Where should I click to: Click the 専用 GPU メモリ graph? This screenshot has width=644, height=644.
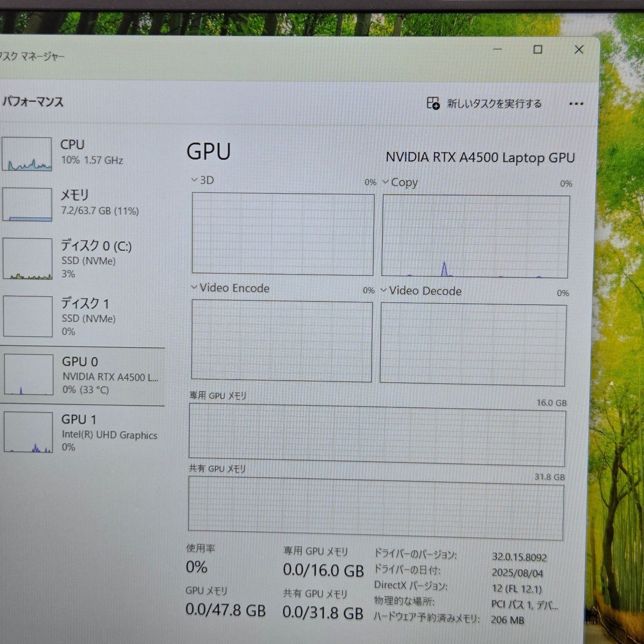coord(377,435)
